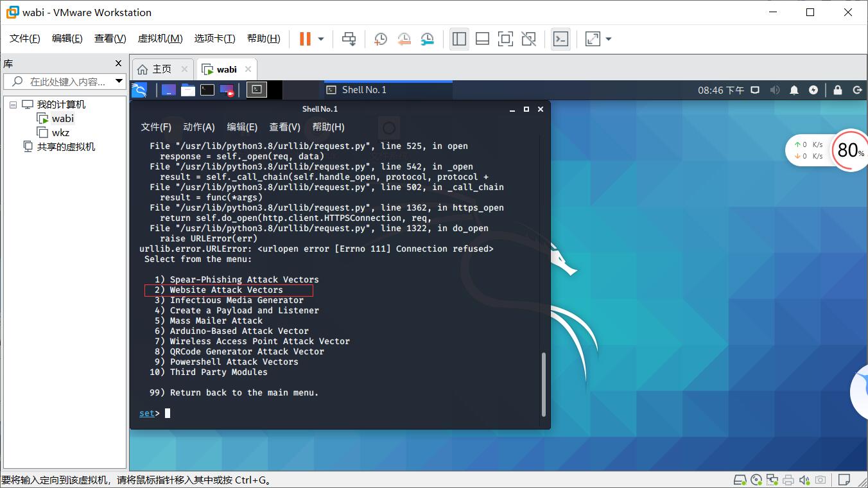Click the volume speaker icon in Kali tray
Viewport: 868px width, 488px height.
pyautogui.click(x=775, y=90)
